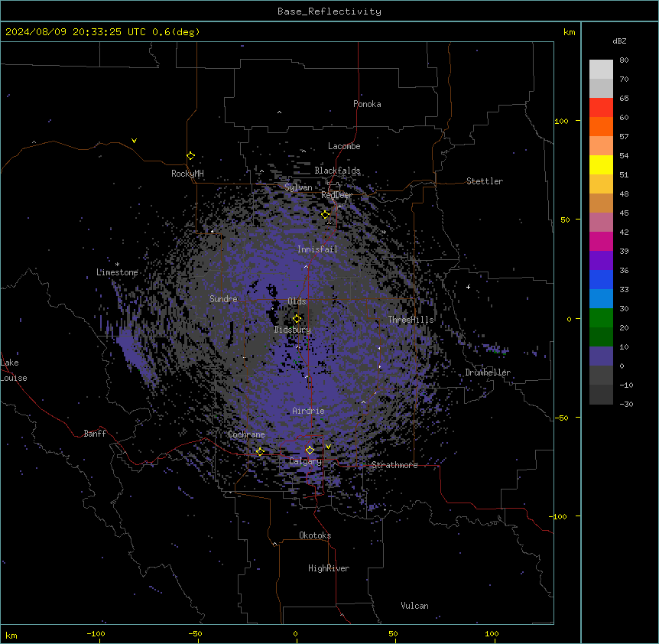Click the km label at top right

[x=570, y=32]
